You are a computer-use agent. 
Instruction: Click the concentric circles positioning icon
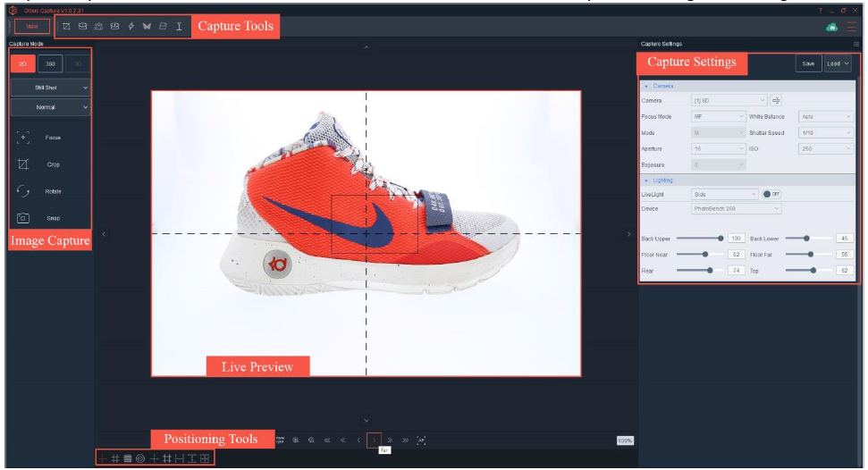[140, 458]
